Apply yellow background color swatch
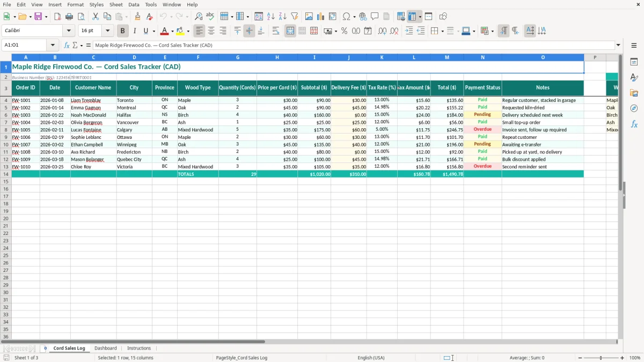644x362 pixels. [x=180, y=31]
